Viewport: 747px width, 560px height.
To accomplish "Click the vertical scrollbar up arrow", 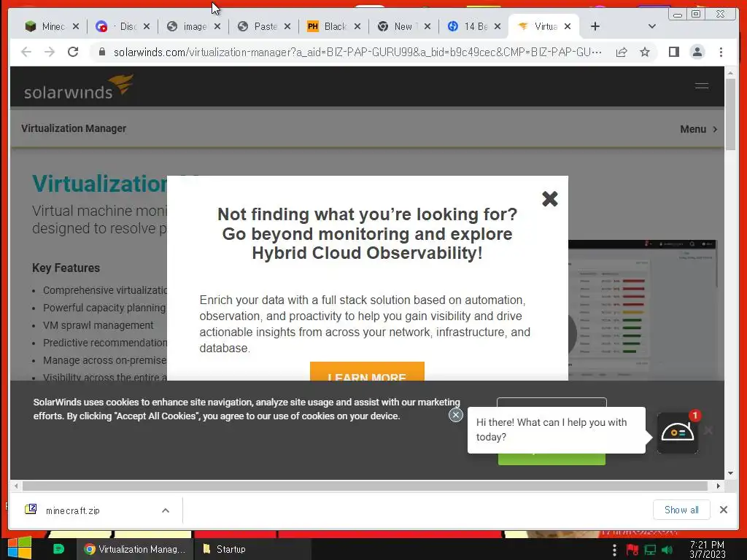I will (730, 74).
